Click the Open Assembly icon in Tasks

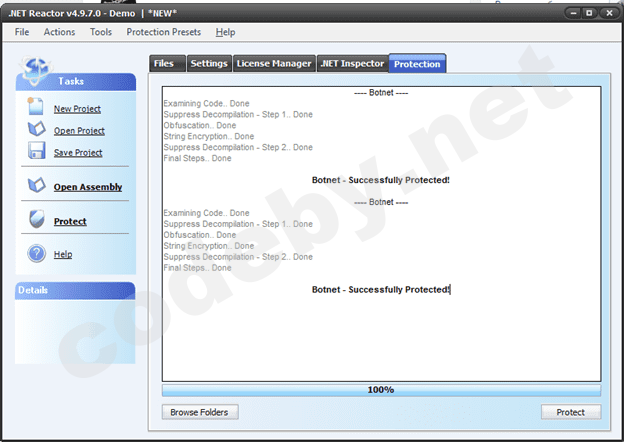(36, 186)
